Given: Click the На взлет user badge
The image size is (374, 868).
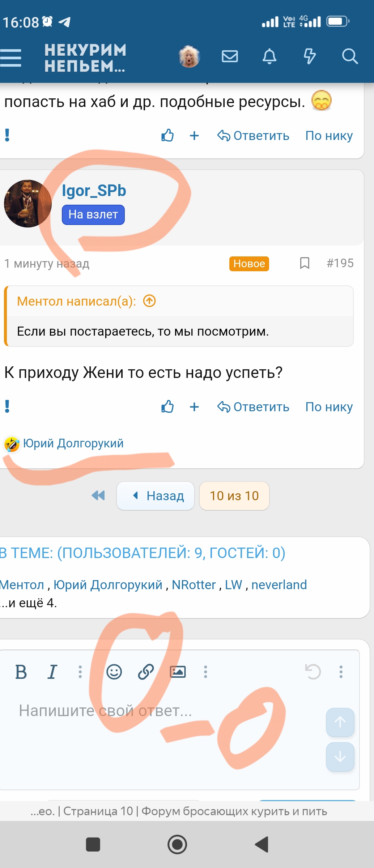Looking at the screenshot, I should [x=93, y=215].
